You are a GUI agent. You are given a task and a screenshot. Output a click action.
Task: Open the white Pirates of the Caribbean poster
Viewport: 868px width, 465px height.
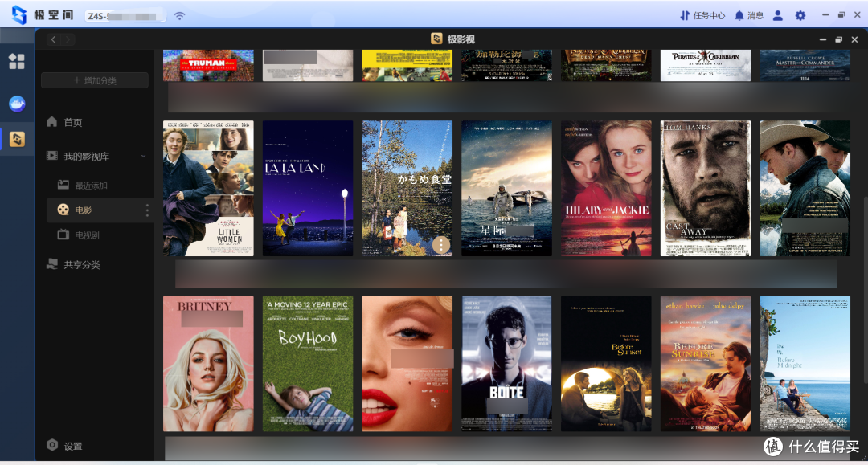[706, 65]
